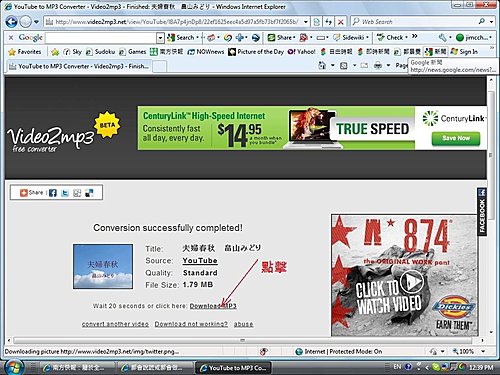
Task: Click the Delicious share icon
Action: 89,193
